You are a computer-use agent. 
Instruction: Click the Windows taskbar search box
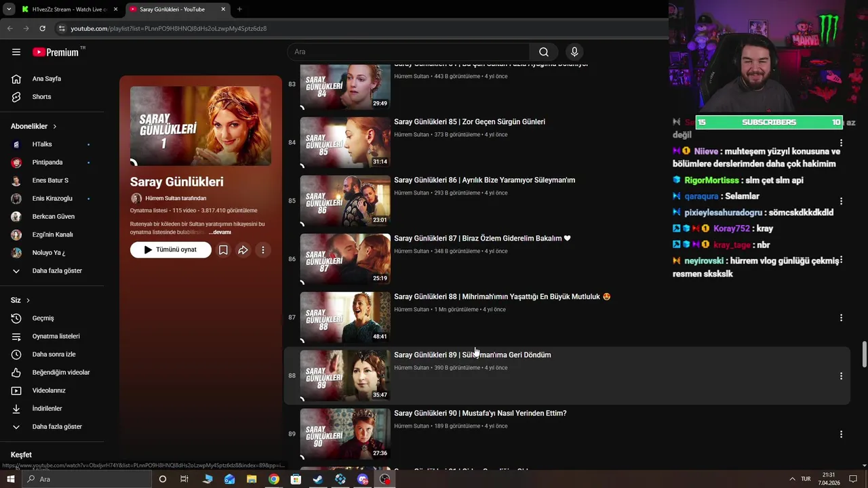click(x=86, y=479)
